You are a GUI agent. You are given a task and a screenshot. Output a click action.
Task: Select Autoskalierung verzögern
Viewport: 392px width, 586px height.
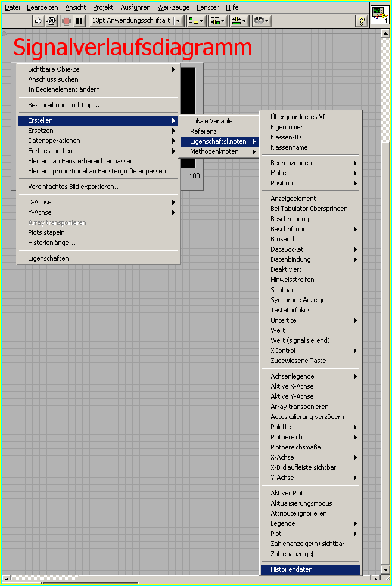[x=310, y=417]
